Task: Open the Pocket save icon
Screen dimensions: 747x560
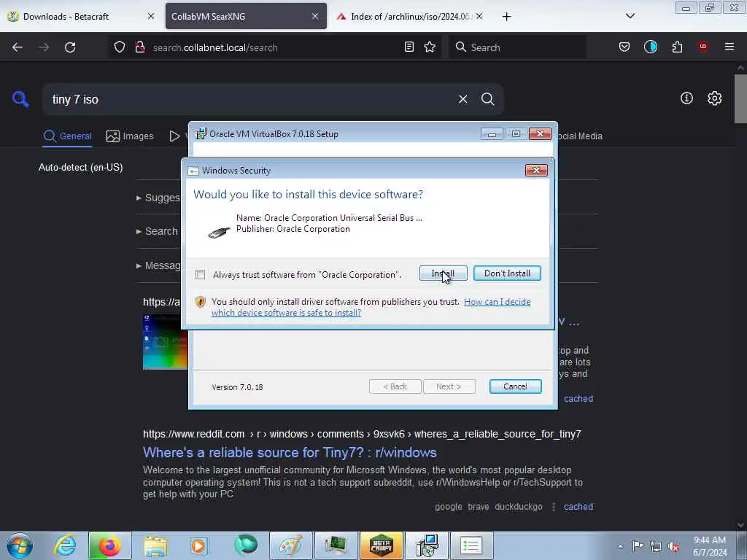Action: click(624, 47)
